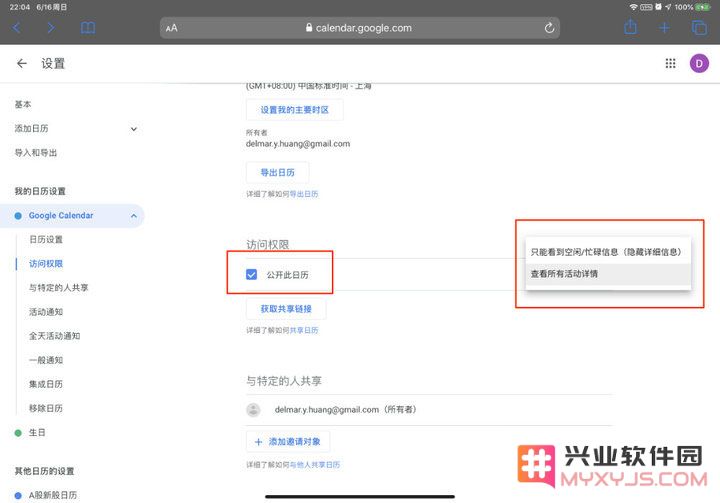The height and width of the screenshot is (503, 720).
Task: Open 一般通知 sidebar item
Action: coord(46,360)
